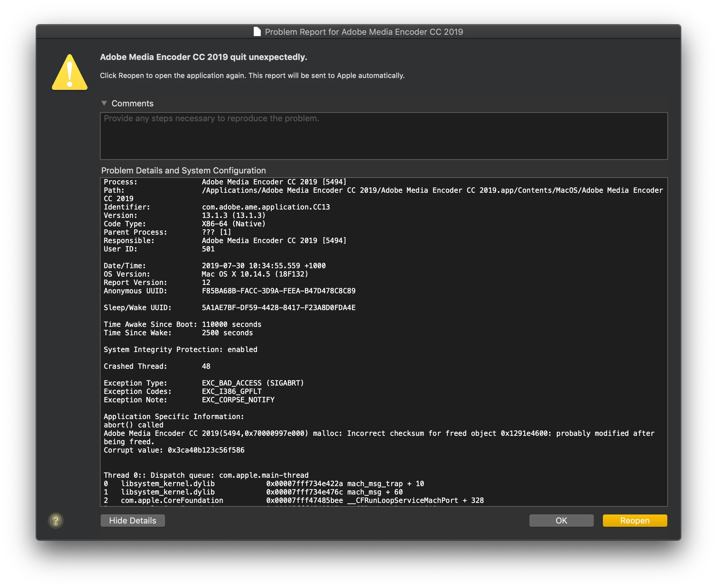717x588 pixels.
Task: Click the Thread 0 Dispatch queue line
Action: (206, 475)
